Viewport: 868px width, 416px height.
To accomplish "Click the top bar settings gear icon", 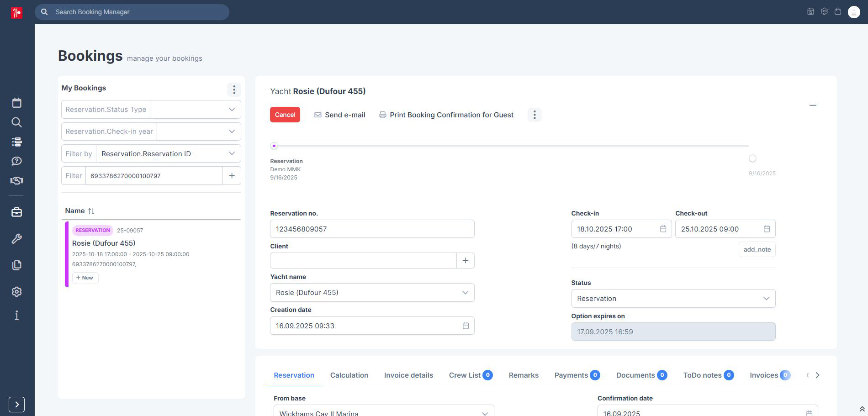I will click(x=824, y=11).
